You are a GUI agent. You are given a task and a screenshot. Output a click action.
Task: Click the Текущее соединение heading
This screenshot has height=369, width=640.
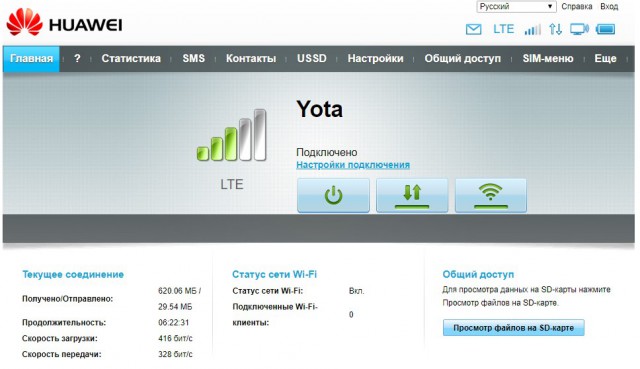coord(73,274)
